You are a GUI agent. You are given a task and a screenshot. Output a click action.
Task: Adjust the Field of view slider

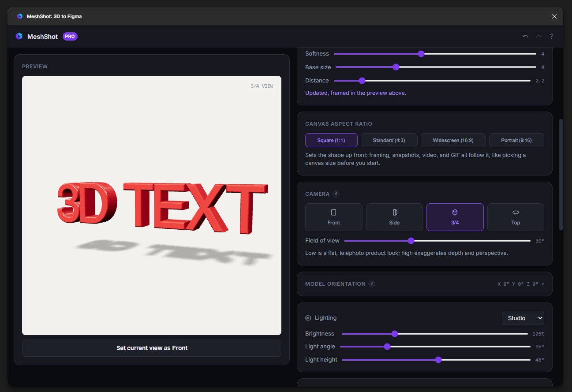437,241
